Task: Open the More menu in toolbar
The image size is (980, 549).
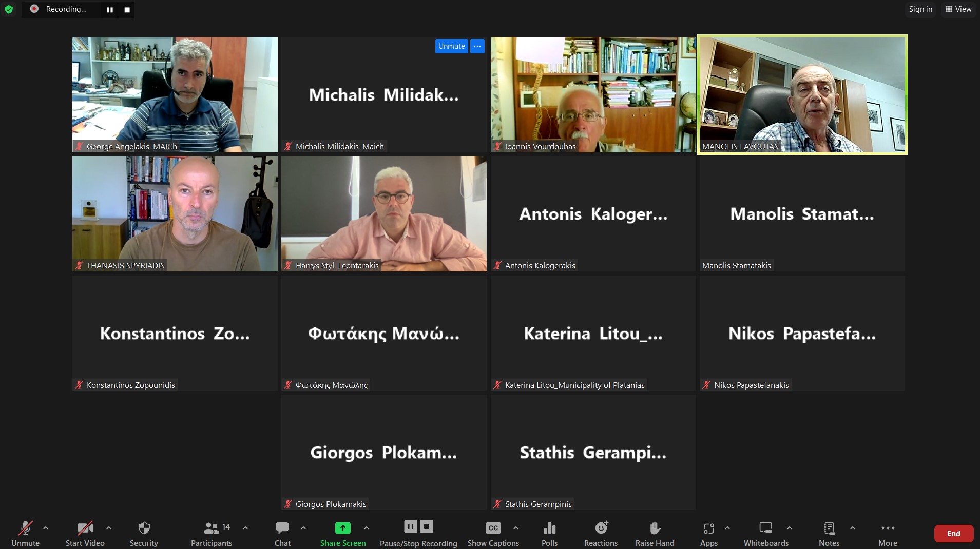Action: (888, 534)
